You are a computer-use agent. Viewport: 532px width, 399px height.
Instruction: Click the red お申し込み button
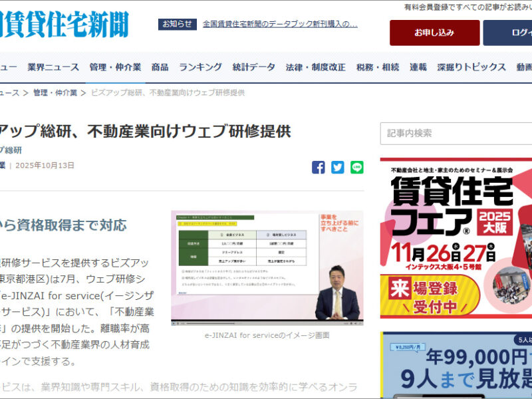pos(434,33)
